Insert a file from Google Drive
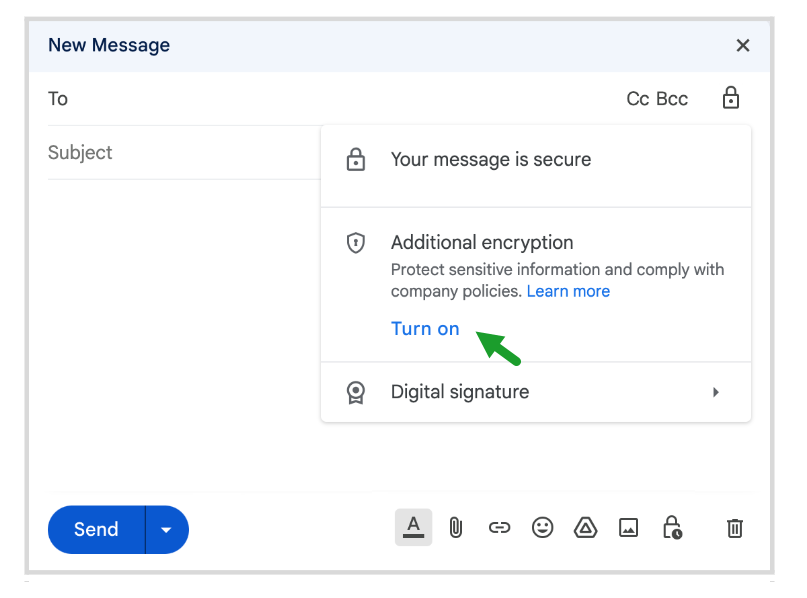 tap(585, 528)
